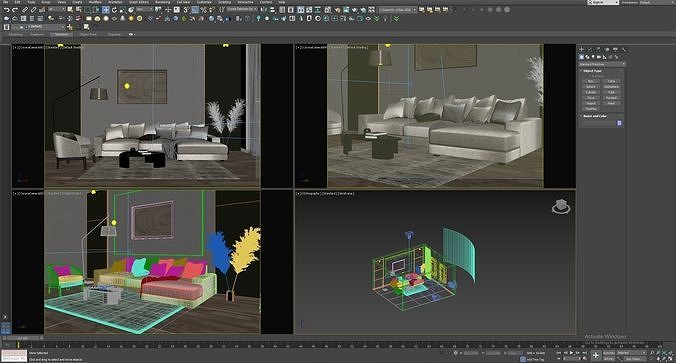Open the Sign In dropdown

(x=603, y=2)
